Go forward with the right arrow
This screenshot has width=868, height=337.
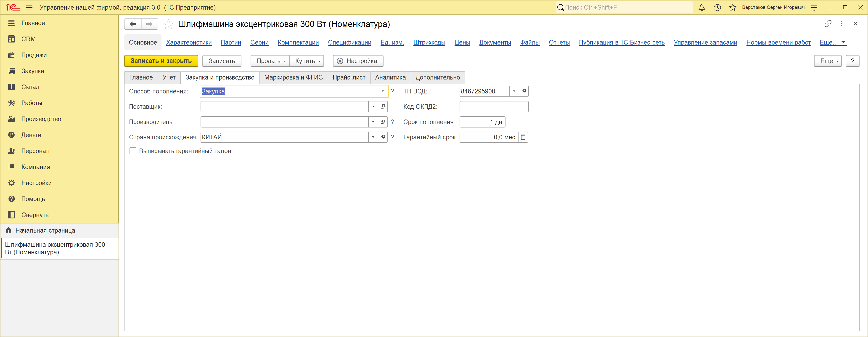150,24
